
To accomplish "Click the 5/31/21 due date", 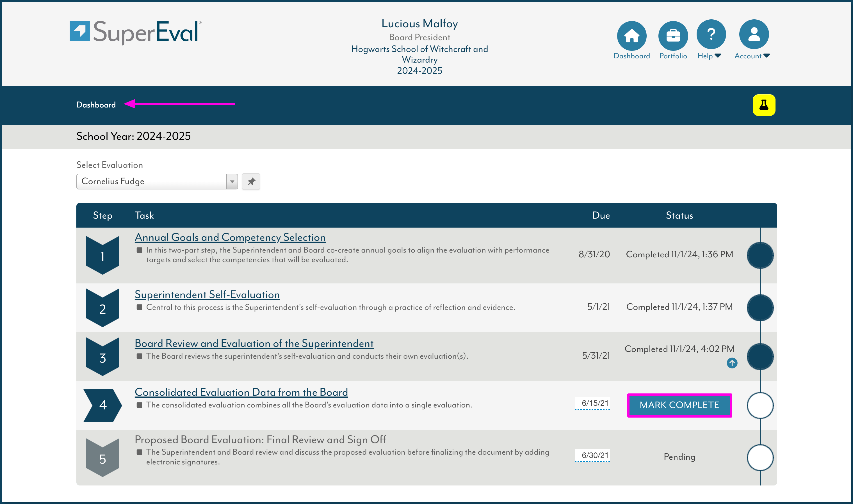I will 596,356.
